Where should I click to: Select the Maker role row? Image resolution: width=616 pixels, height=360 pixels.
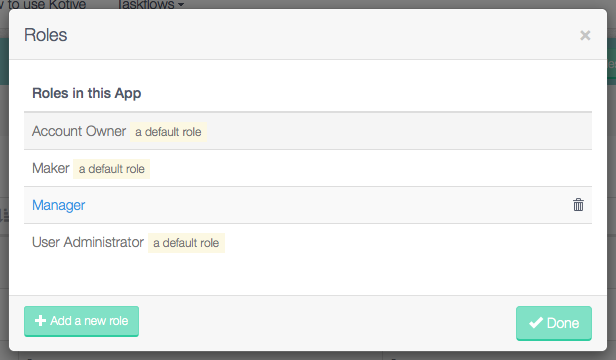click(x=308, y=168)
